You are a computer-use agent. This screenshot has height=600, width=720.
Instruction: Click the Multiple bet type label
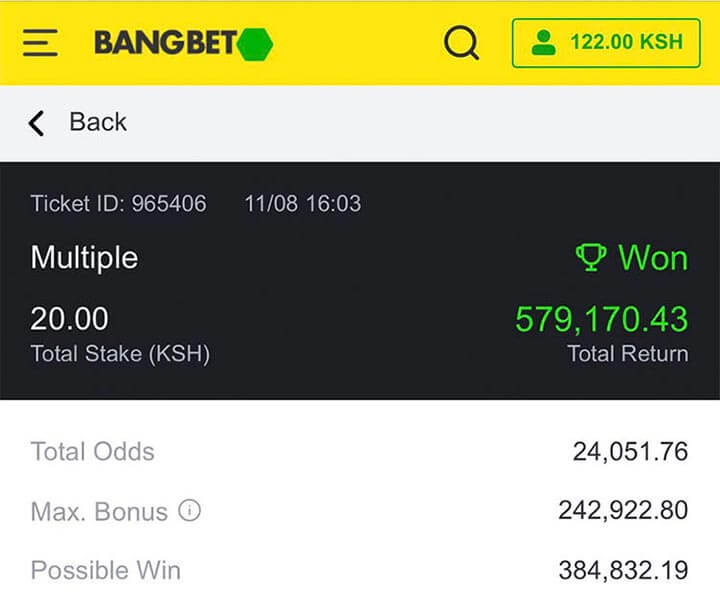pos(84,258)
